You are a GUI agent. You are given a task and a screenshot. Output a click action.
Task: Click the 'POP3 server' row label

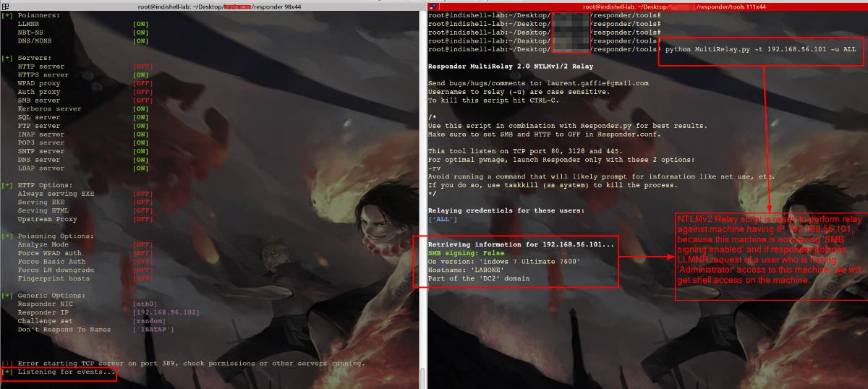point(41,142)
